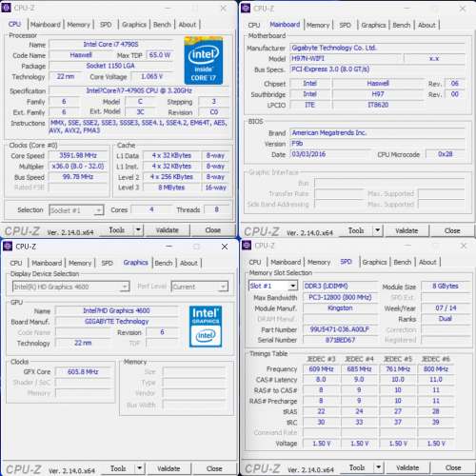Click the Intel Graphics logo badge

tap(206, 327)
